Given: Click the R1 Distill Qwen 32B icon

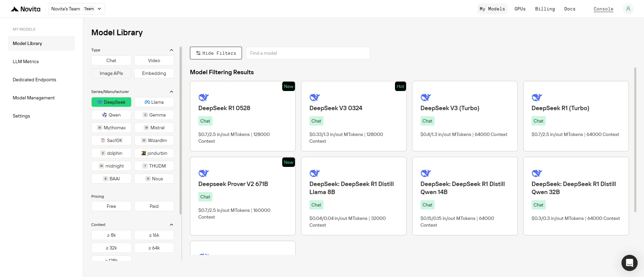Looking at the screenshot, I should pos(537,173).
